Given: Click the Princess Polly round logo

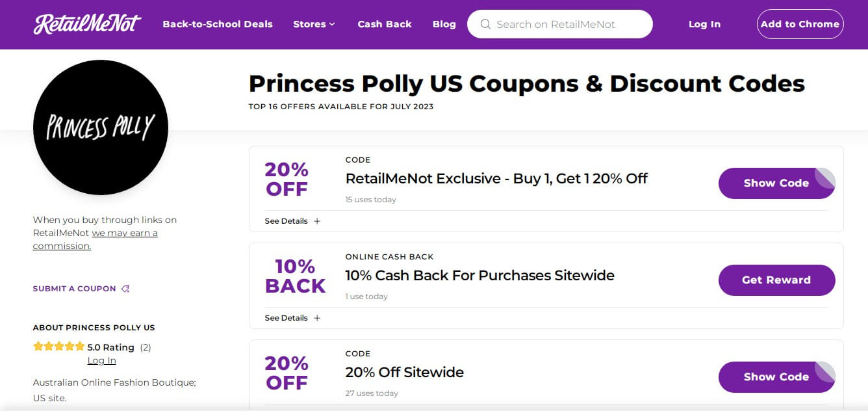Looking at the screenshot, I should 101,127.
